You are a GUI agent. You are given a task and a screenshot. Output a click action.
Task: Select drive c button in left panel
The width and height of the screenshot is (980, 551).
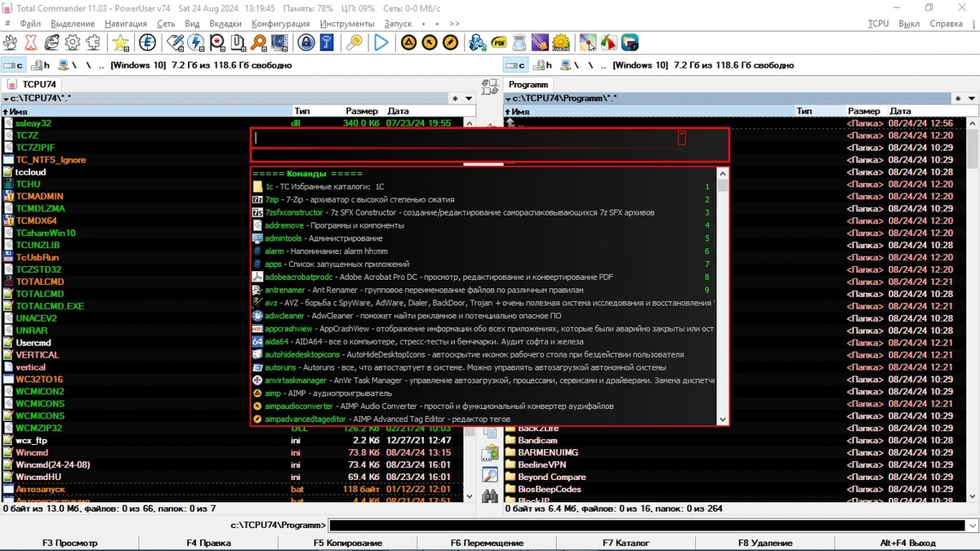coord(14,65)
